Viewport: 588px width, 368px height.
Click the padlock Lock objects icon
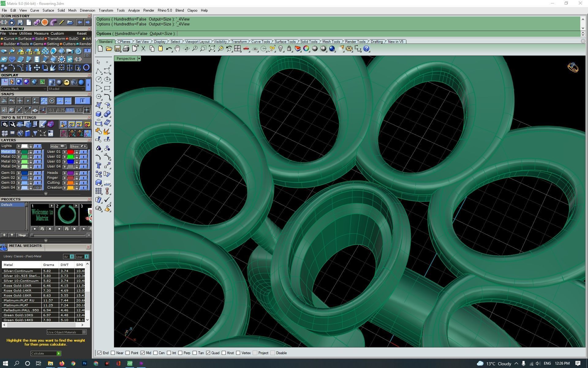tap(289, 49)
